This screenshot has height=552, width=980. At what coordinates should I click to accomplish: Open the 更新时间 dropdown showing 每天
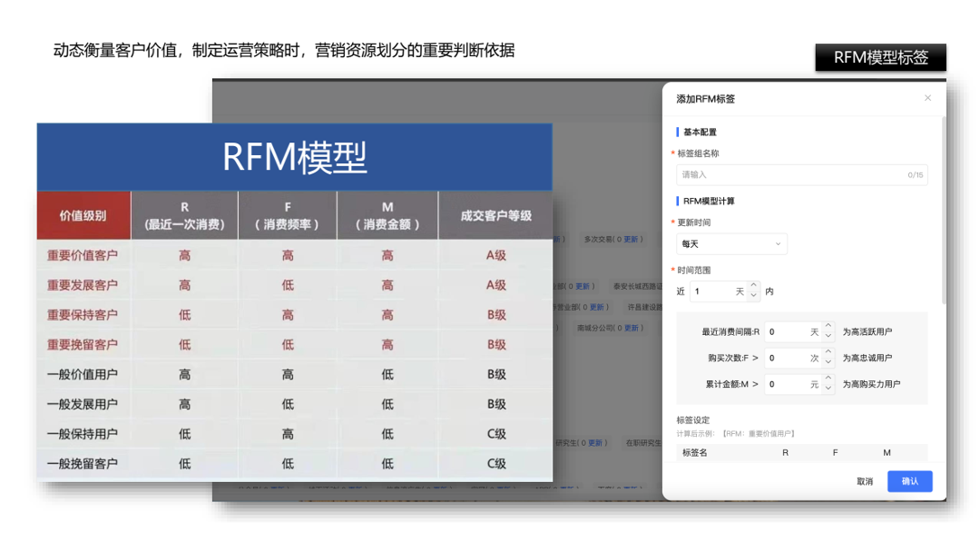[731, 244]
